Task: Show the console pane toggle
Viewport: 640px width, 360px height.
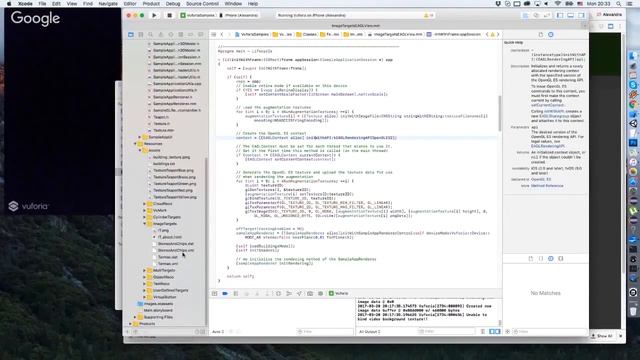Action: pyautogui.click(x=498, y=332)
